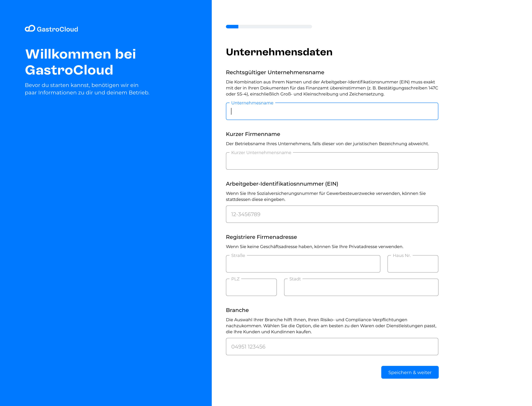
Task: Click the Straße input field
Action: point(303,264)
